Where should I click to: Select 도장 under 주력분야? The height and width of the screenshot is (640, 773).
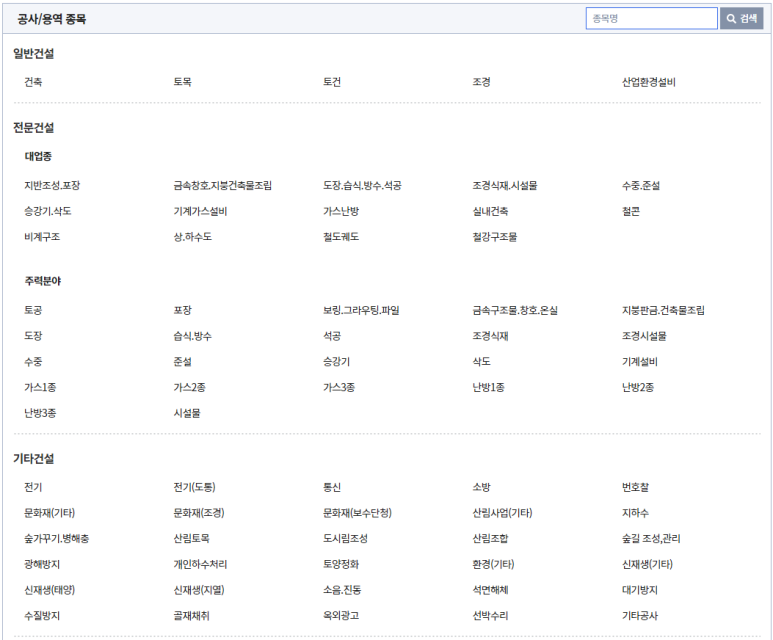[33, 336]
